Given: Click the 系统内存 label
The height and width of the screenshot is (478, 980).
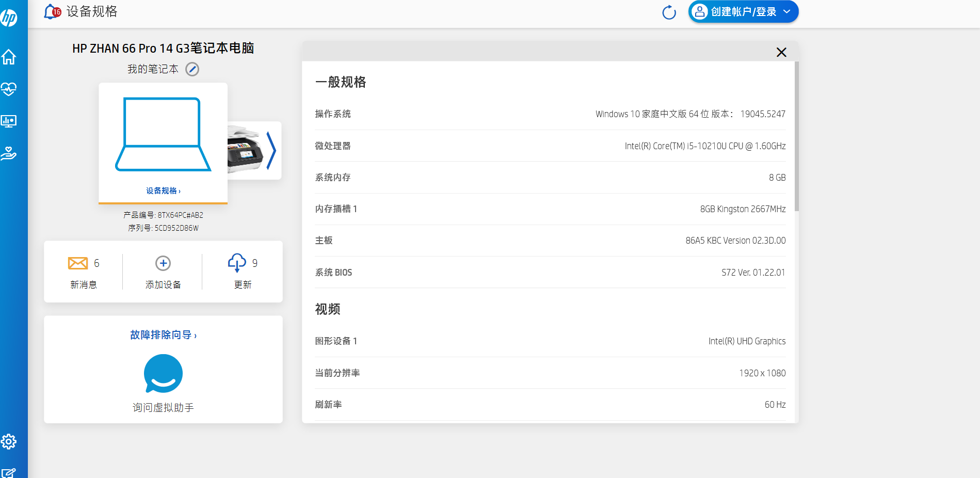Looking at the screenshot, I should [333, 178].
